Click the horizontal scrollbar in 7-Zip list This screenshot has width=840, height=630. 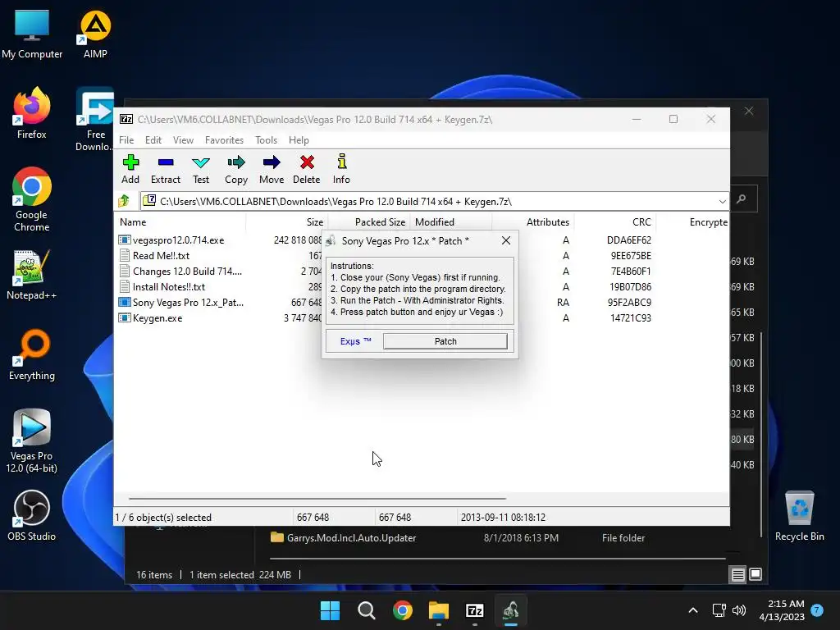(x=317, y=498)
